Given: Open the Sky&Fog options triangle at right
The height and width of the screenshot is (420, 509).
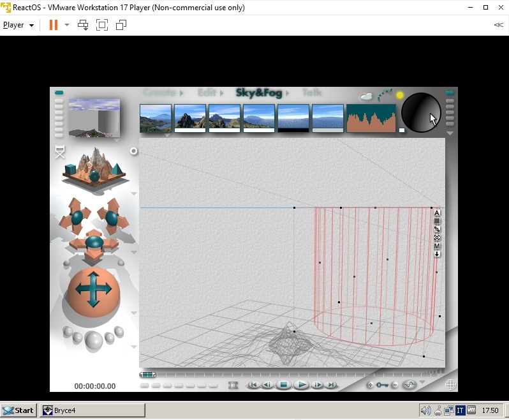Looking at the screenshot, I should 450,133.
